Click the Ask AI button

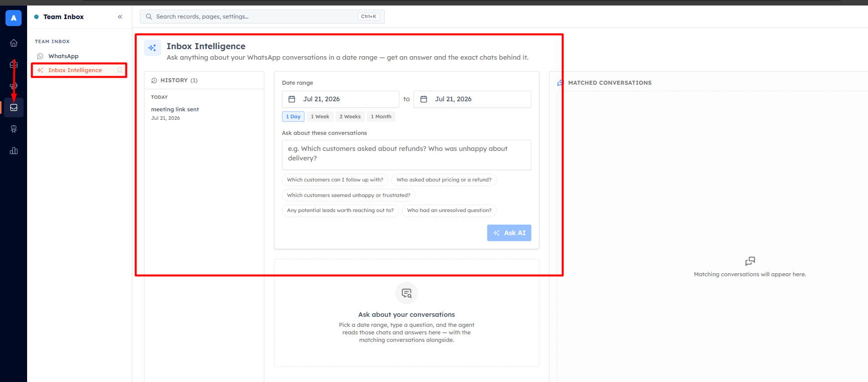pos(509,233)
